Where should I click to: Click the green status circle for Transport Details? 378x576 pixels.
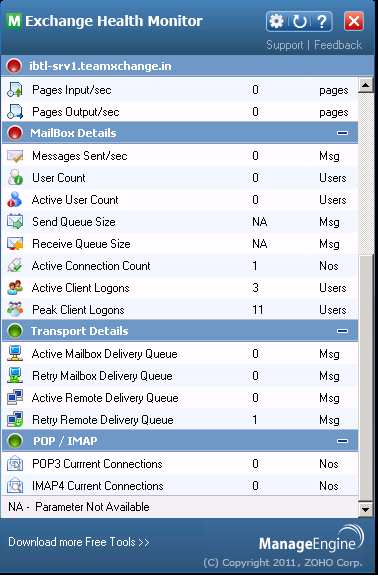click(15, 331)
